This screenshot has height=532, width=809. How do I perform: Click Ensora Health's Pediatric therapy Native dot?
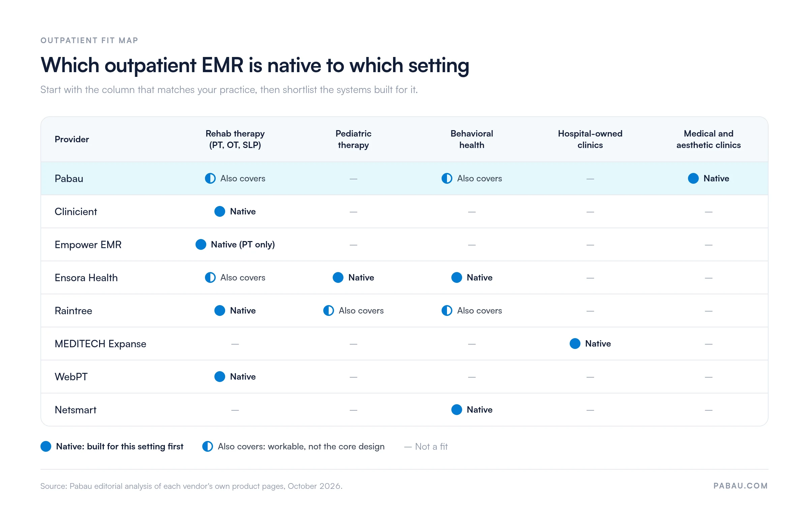pyautogui.click(x=338, y=277)
